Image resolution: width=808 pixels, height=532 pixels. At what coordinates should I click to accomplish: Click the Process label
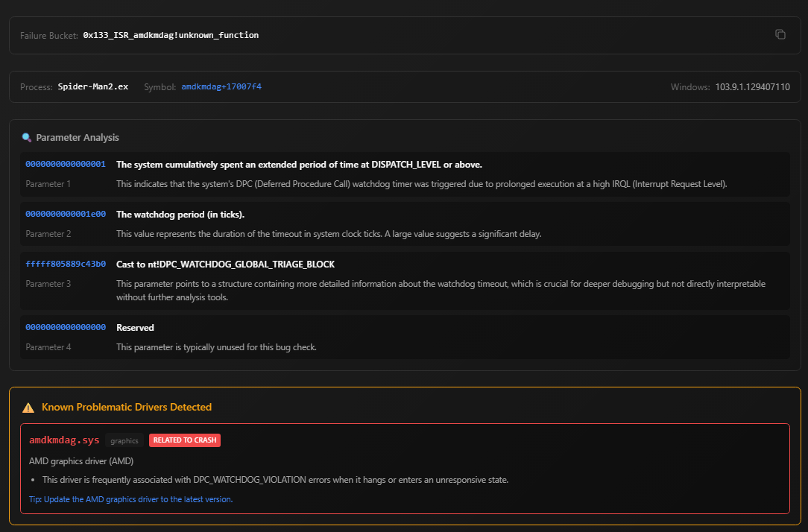(36, 87)
